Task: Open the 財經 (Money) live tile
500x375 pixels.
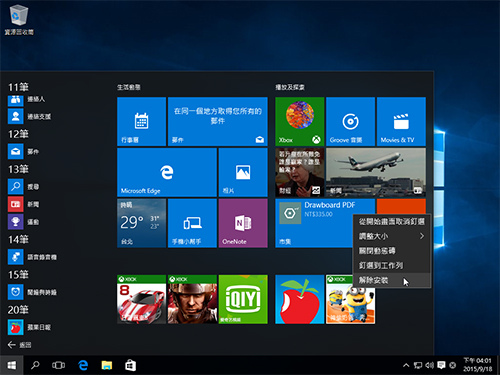Action: tap(300, 172)
